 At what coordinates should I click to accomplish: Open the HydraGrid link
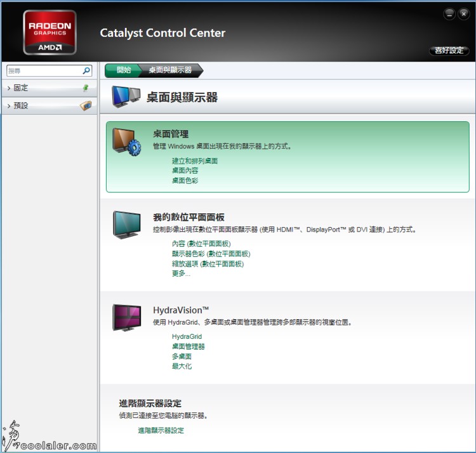187,336
